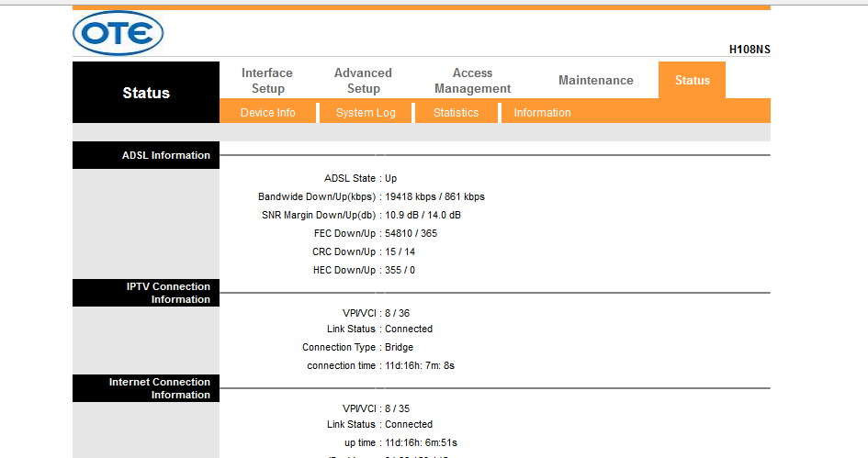Click the IPTV Connection Information header
The width and height of the screenshot is (868, 458).
[146, 293]
